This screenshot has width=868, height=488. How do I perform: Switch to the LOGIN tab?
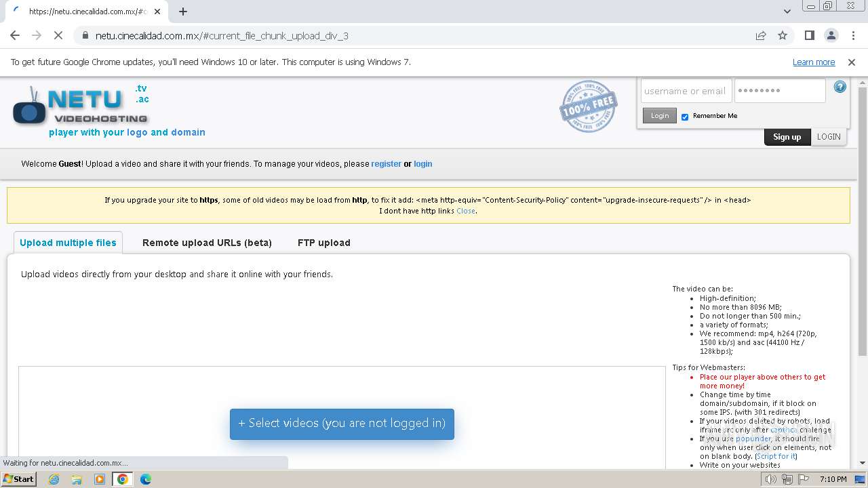tap(829, 137)
